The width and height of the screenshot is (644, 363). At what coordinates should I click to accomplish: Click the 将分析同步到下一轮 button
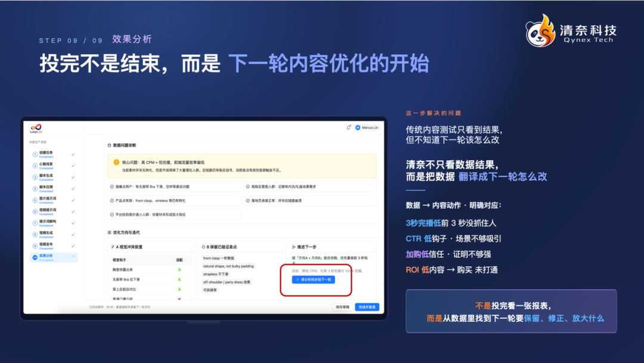point(314,280)
